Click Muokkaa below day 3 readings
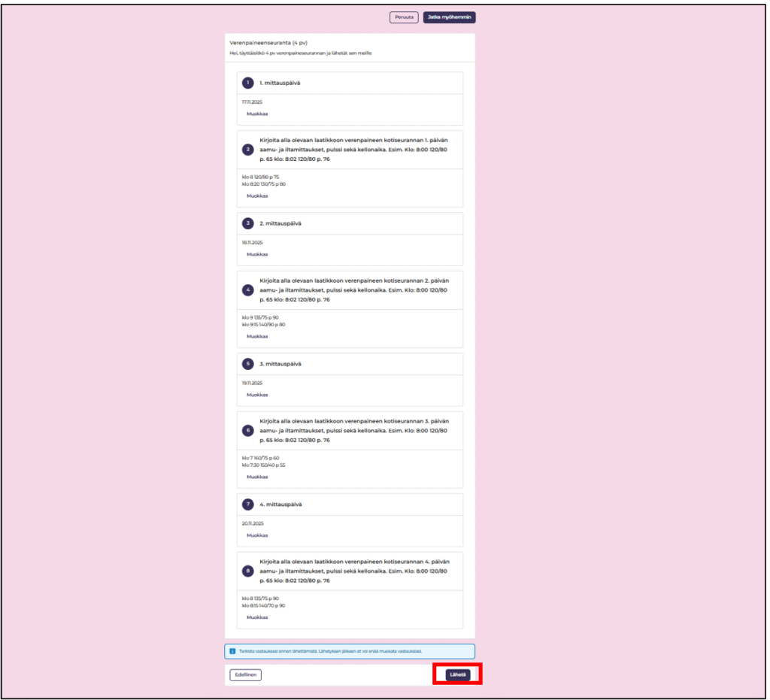The width and height of the screenshot is (770, 700). (257, 477)
